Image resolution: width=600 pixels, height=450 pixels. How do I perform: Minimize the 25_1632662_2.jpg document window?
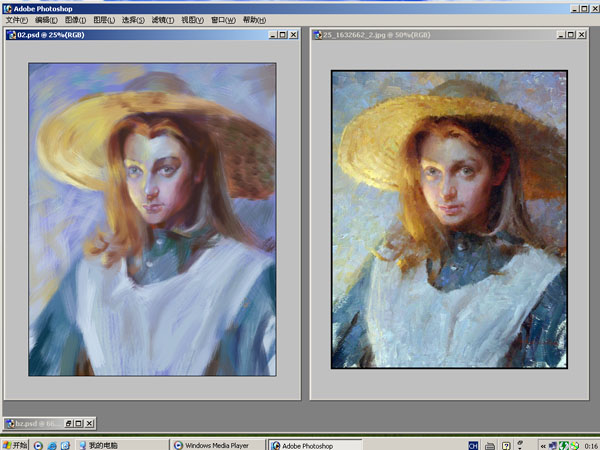click(x=561, y=35)
